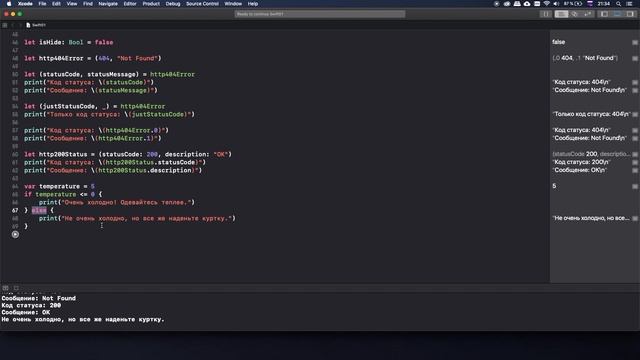Image resolution: width=640 pixels, height=360 pixels.
Task: Go back with the jump bar left arrow
Action: click(x=13, y=25)
